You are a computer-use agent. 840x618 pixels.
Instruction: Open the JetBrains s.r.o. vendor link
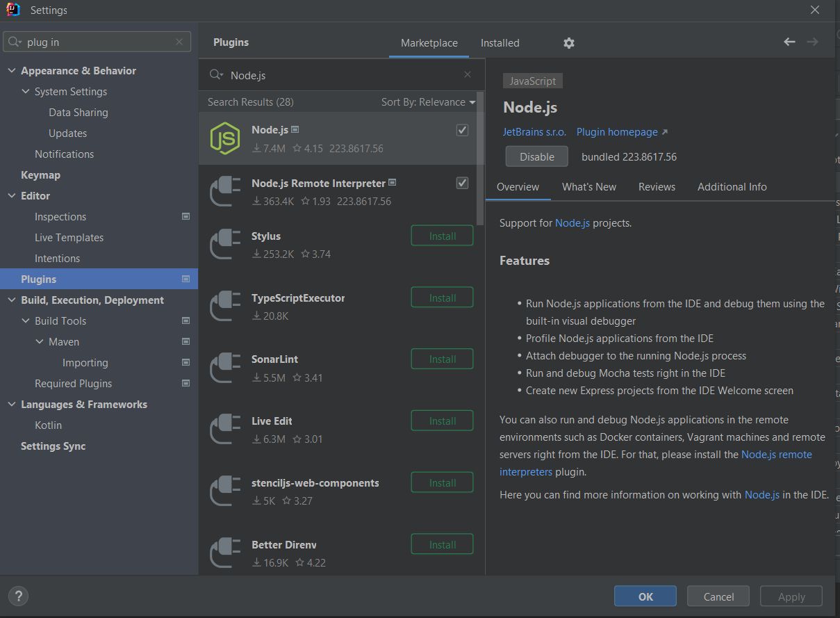tap(534, 131)
